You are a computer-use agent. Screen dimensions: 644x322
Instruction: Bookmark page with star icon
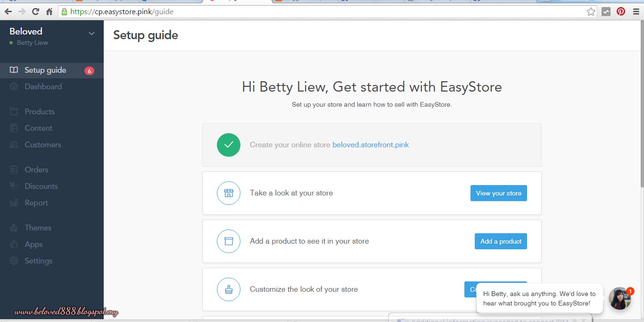click(x=591, y=12)
